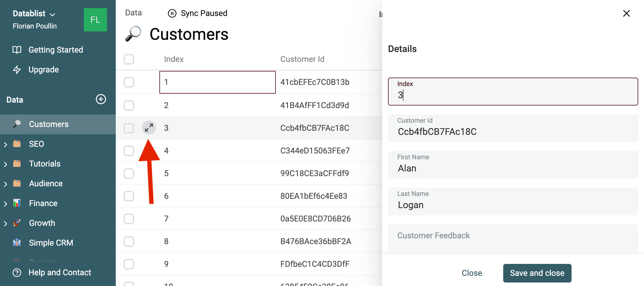Viewport: 644px width, 286px height.
Task: Open Getting Started in sidebar
Action: [56, 50]
